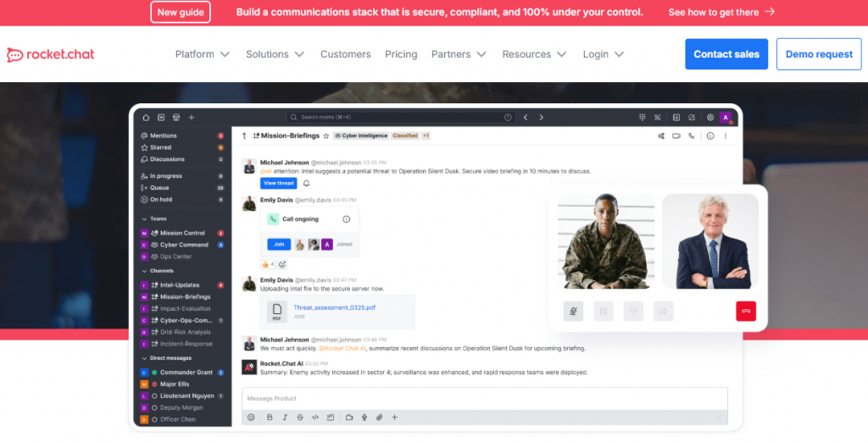The height and width of the screenshot is (442, 868).
Task: Expand the Login menu
Action: 604,54
